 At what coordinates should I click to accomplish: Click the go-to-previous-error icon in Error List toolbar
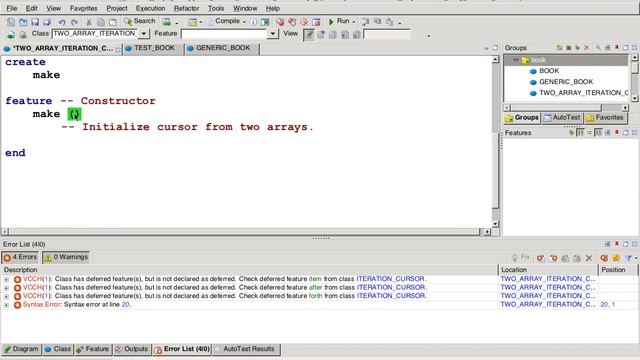(x=553, y=258)
